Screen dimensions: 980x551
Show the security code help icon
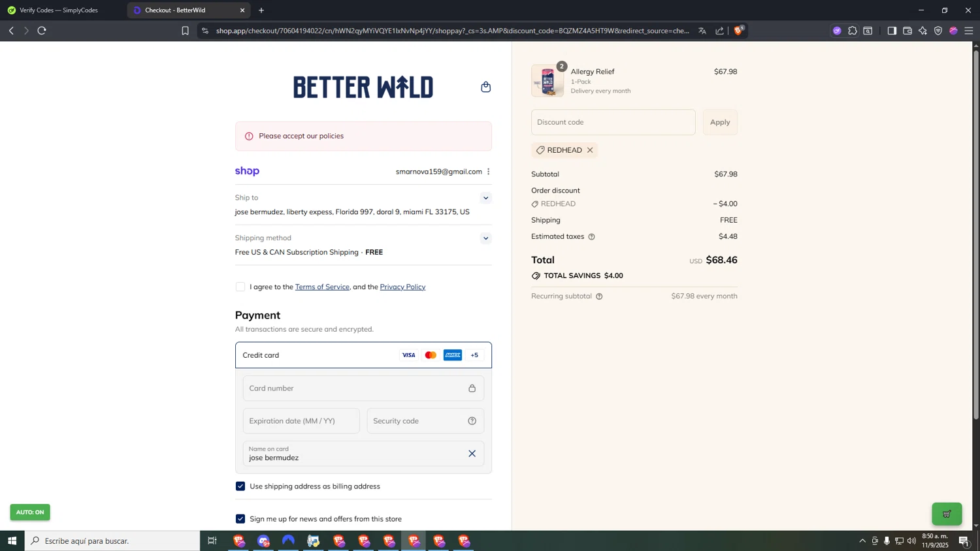click(x=472, y=421)
